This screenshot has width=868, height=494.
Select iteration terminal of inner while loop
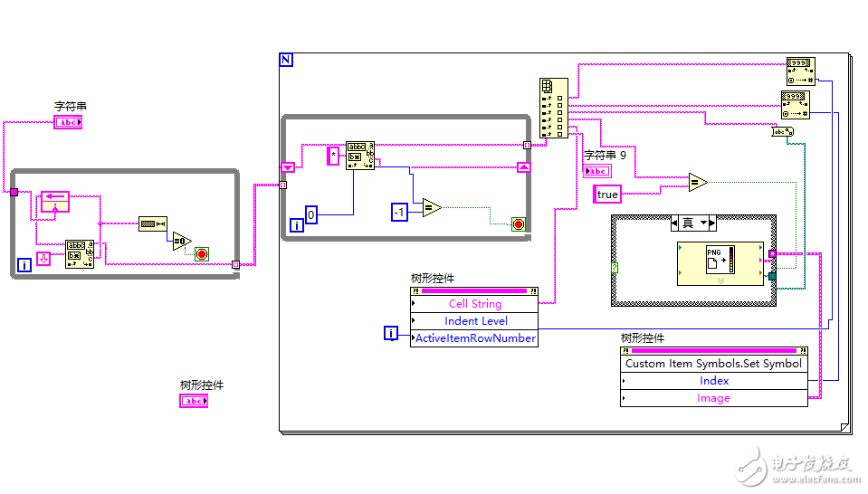[x=297, y=224]
